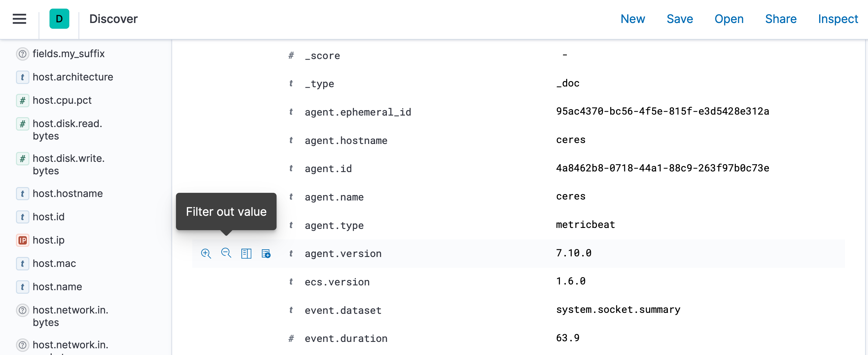Click host.architecture string type icon
This screenshot has width=868, height=355.
23,77
